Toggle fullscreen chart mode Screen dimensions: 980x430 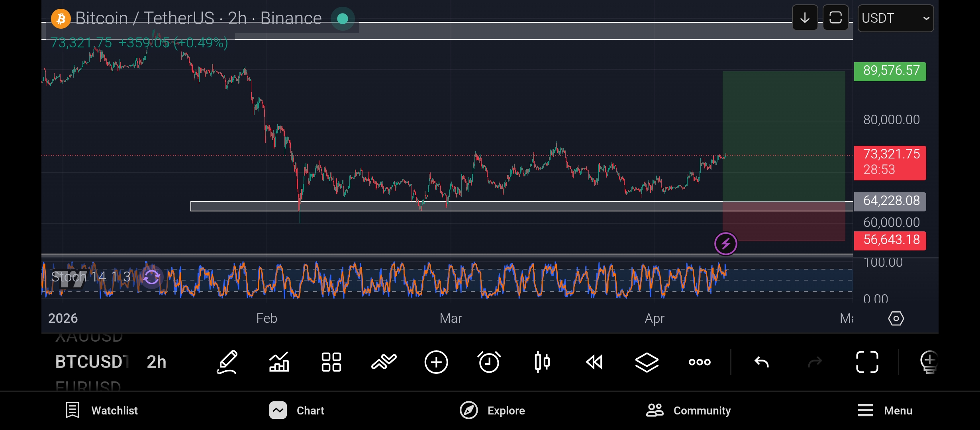[x=867, y=362]
